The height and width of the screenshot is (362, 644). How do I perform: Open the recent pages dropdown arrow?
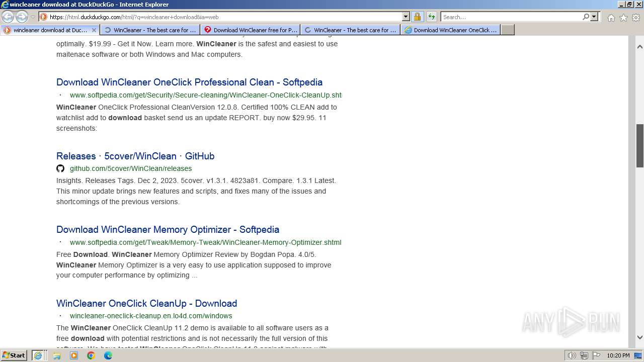(x=33, y=17)
